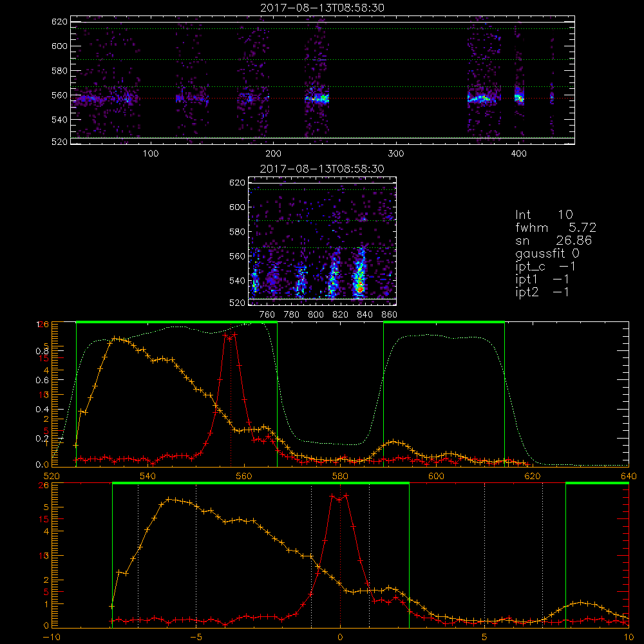Viewport: 644px width, 644px height.
Task: Click the 580 x-axis label of third plot
Action: [x=340, y=477]
